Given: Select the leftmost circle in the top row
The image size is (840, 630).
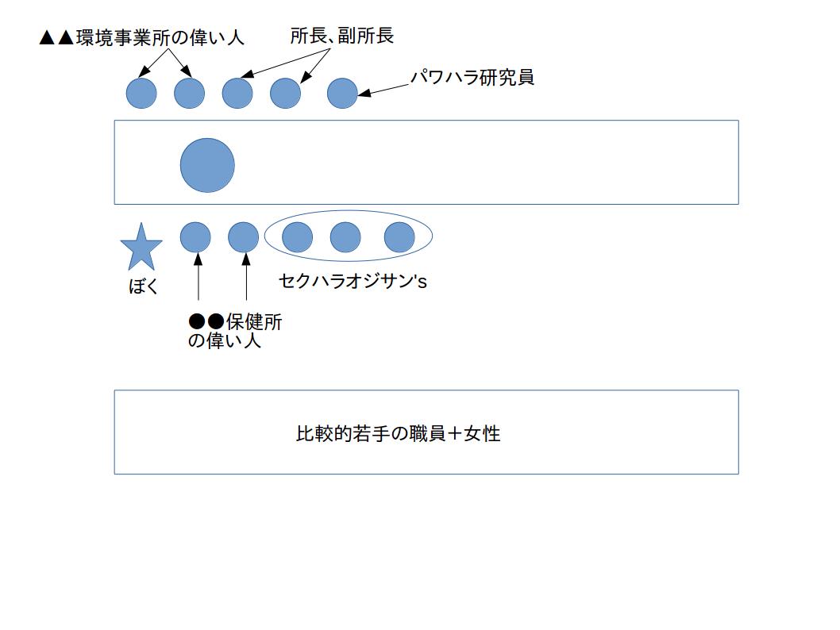Looking at the screenshot, I should tap(141, 93).
